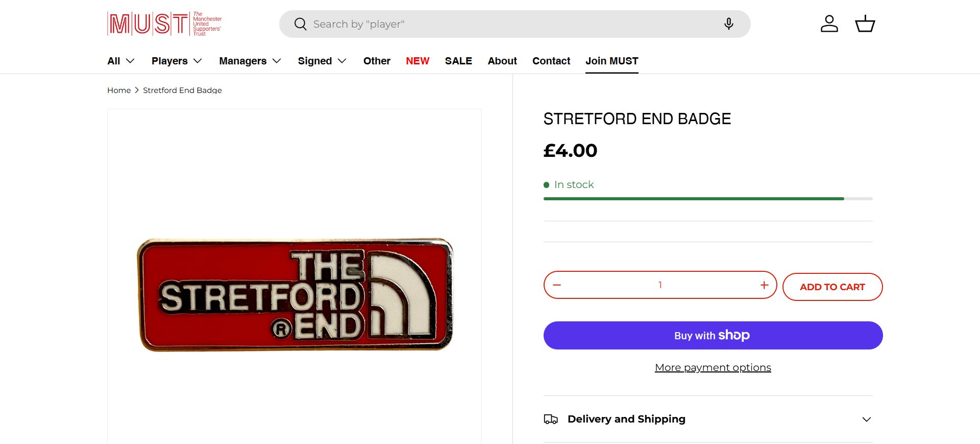Click the delivery truck icon
The image size is (980, 444).
point(551,419)
